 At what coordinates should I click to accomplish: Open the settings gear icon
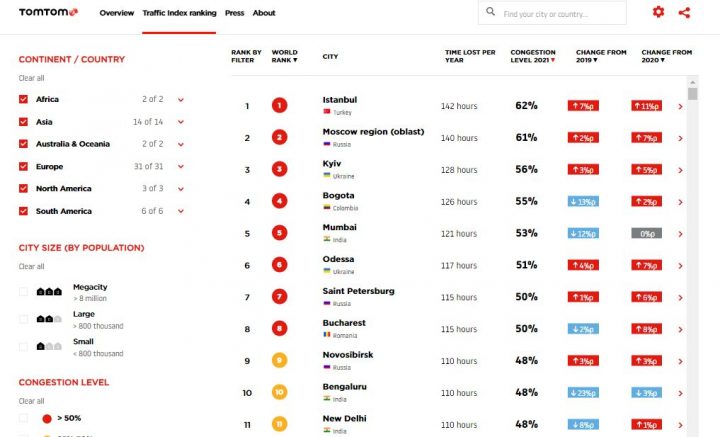pos(658,12)
